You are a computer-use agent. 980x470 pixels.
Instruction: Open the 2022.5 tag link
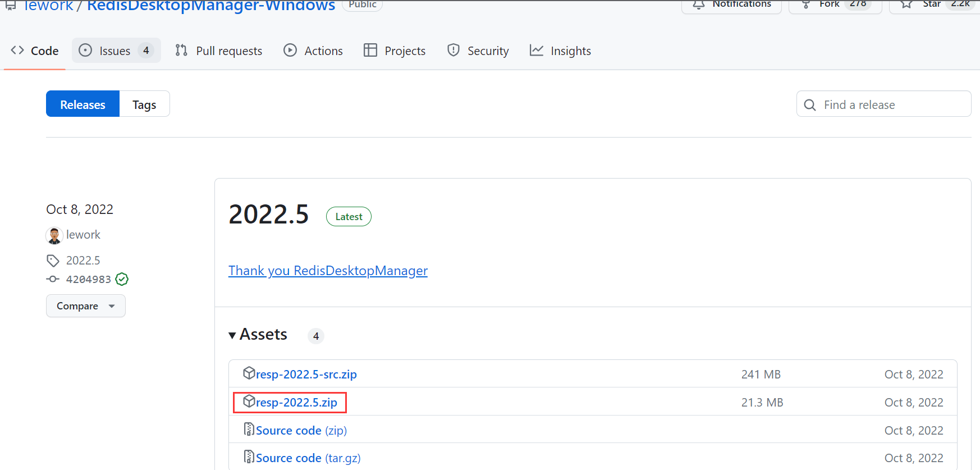pyautogui.click(x=83, y=261)
